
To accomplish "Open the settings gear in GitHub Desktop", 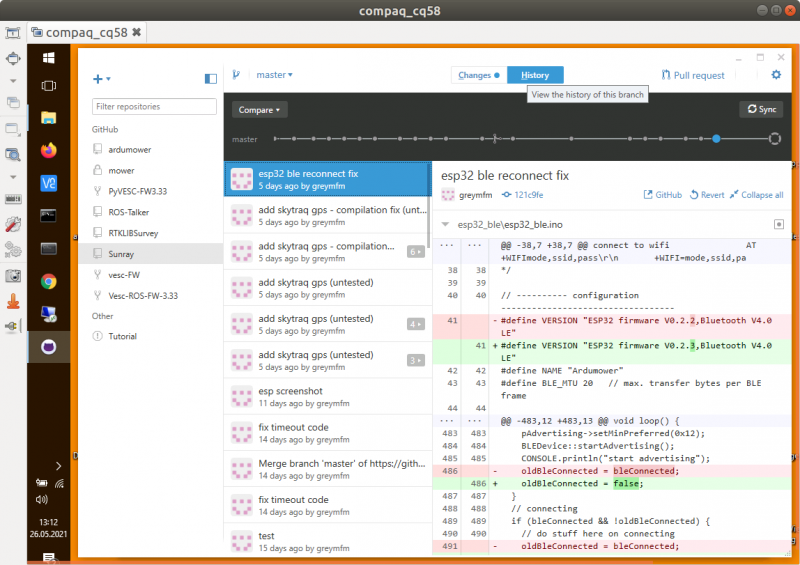I will [x=776, y=75].
